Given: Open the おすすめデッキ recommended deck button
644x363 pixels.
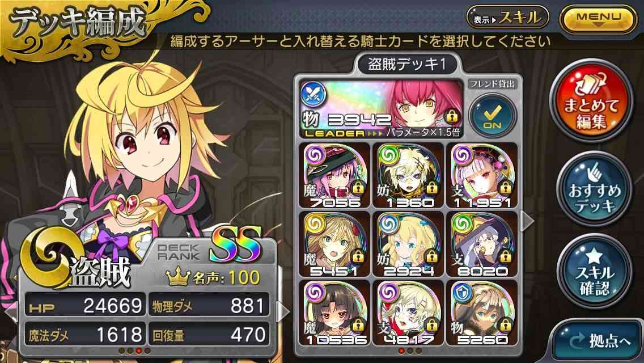Looking at the screenshot, I should coord(594,189).
